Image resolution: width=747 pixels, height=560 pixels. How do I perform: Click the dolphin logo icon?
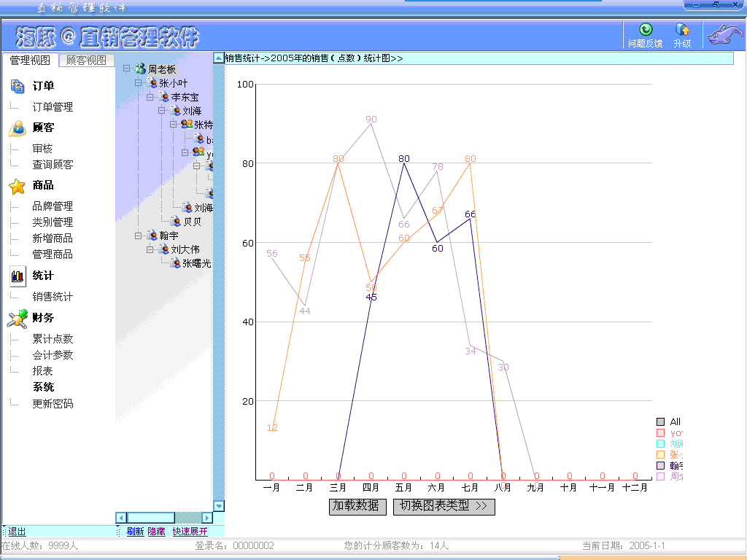[x=724, y=35]
